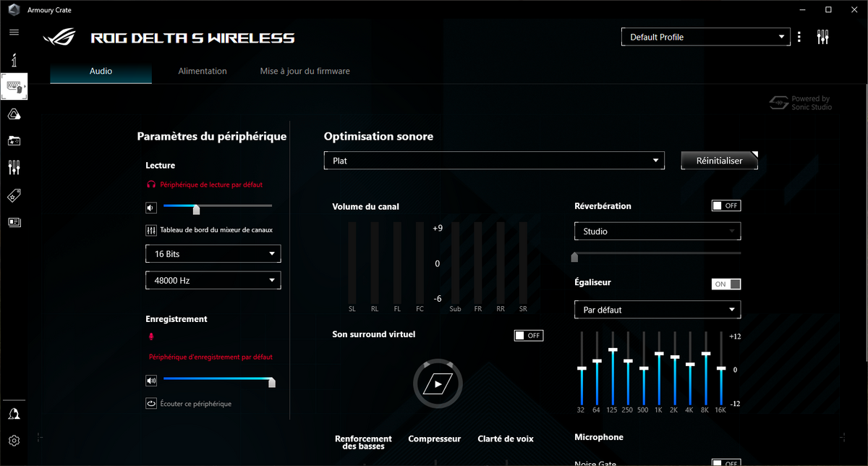The height and width of the screenshot is (466, 868).
Task: Switch to the Audio tab
Action: pos(101,71)
